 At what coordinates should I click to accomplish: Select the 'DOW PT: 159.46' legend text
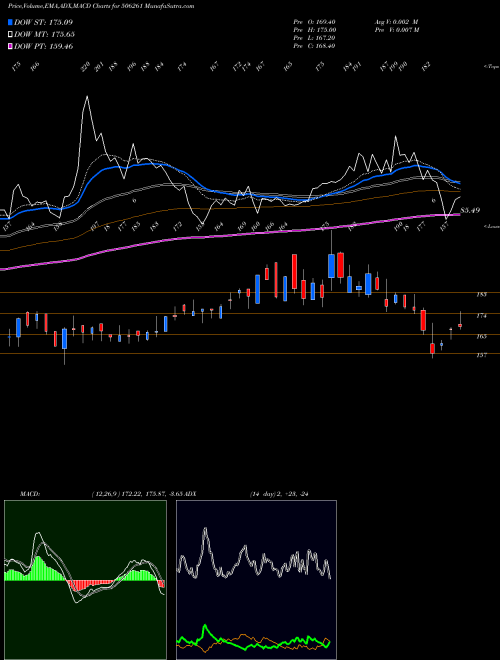43,46
